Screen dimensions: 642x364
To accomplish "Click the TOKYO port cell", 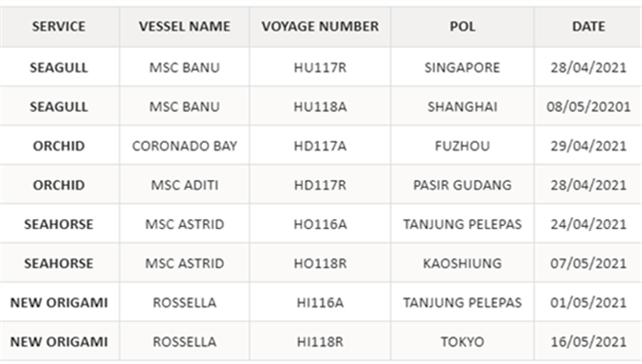I will click(x=462, y=341).
